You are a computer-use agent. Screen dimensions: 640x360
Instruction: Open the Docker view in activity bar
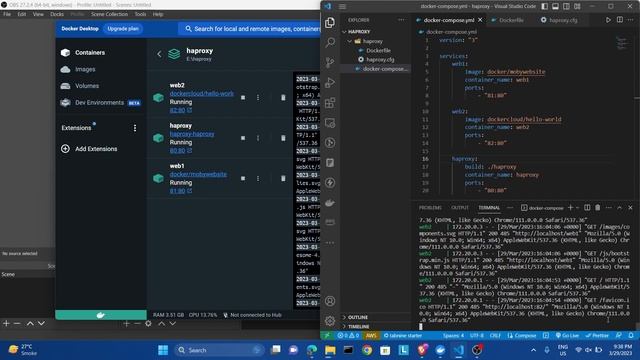(x=330, y=202)
